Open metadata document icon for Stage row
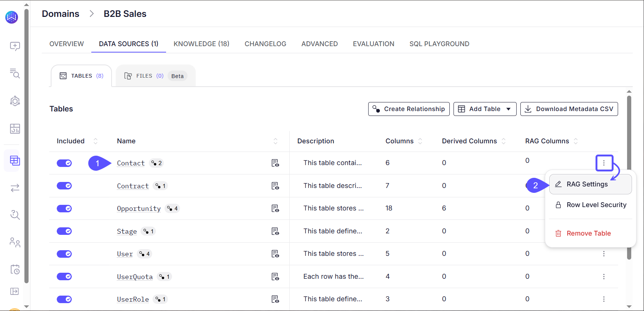This screenshot has height=311, width=644. tap(275, 231)
